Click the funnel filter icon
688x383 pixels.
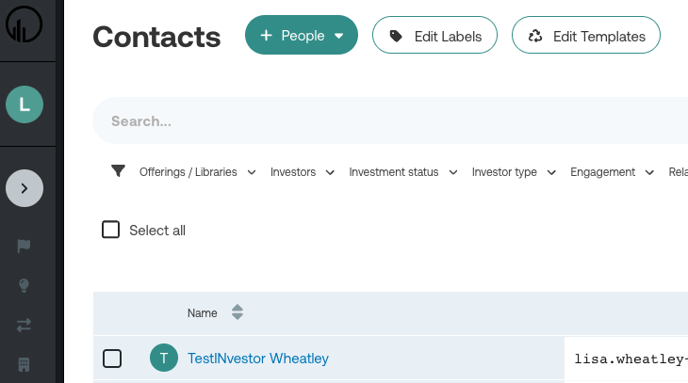(x=118, y=171)
